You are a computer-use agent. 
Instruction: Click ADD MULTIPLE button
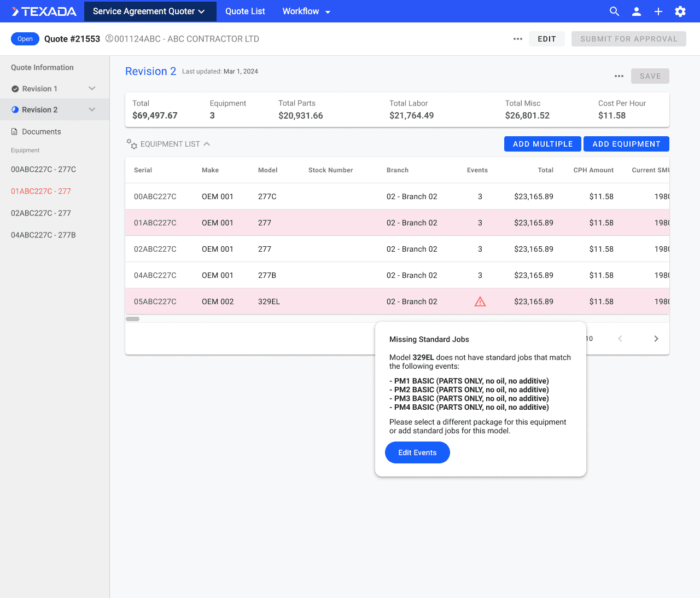542,144
